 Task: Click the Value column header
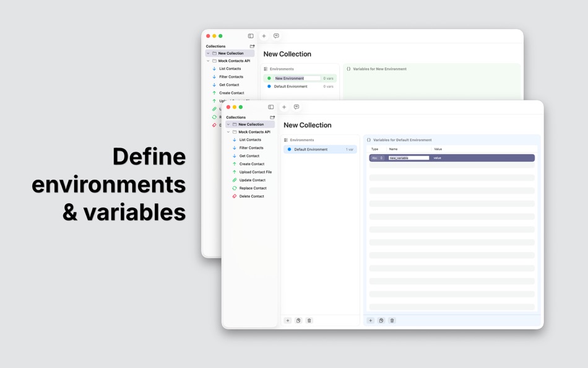(438, 149)
